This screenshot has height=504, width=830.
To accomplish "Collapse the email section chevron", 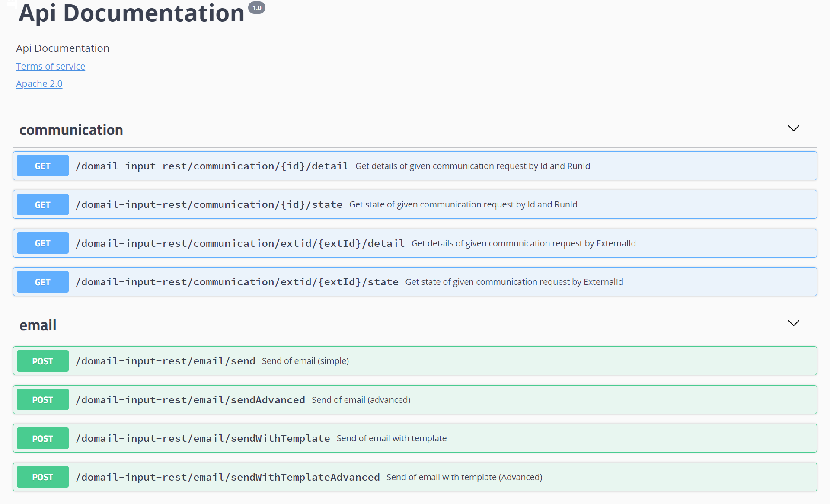I will click(x=793, y=323).
